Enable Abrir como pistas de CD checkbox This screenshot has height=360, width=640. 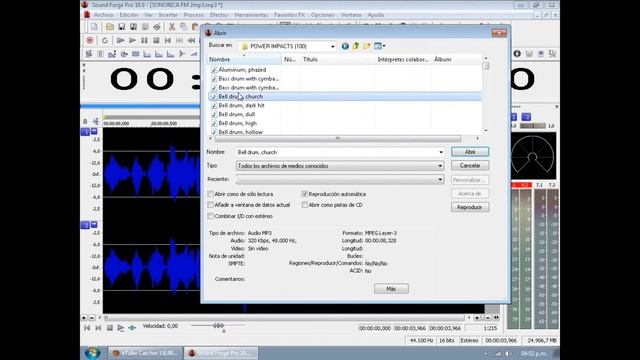click(304, 205)
